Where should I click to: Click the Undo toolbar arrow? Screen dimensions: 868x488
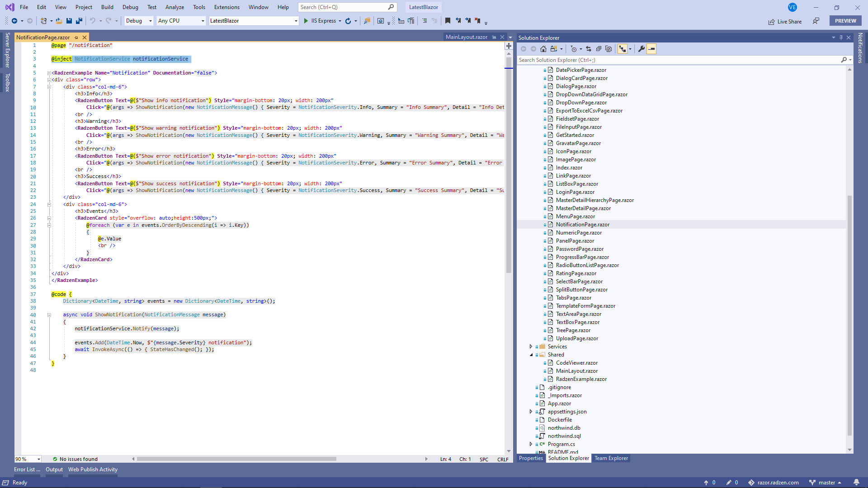point(93,21)
